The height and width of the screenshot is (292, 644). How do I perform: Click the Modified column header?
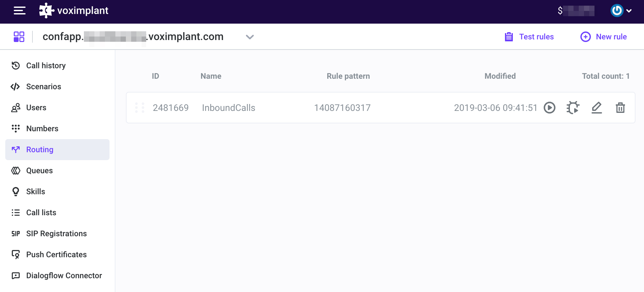click(500, 76)
